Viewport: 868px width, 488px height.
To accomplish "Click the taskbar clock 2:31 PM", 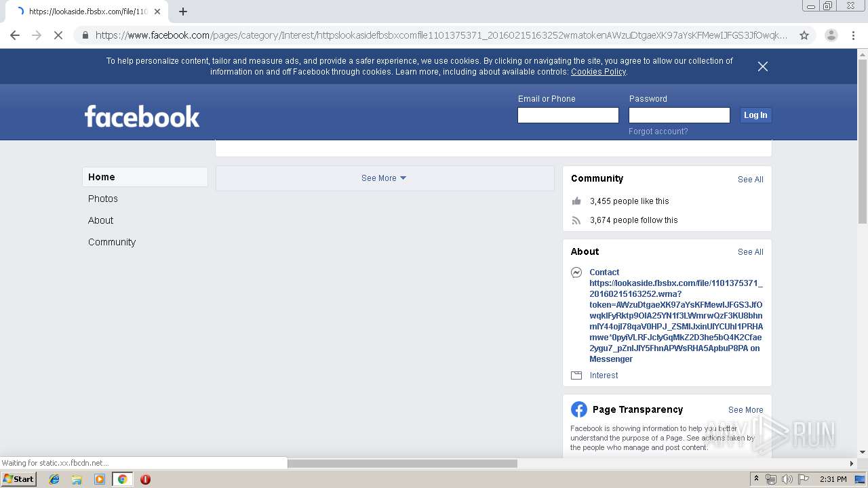I will point(833,479).
